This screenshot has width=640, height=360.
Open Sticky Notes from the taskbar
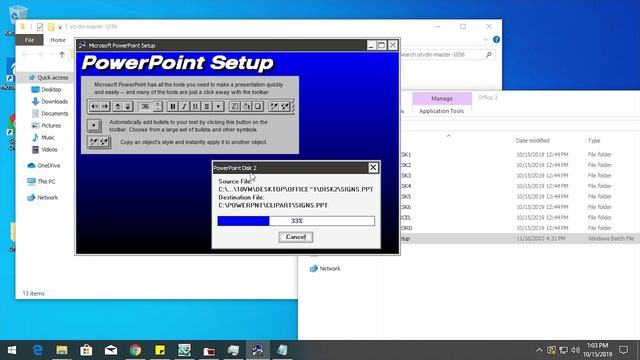(x=160, y=350)
